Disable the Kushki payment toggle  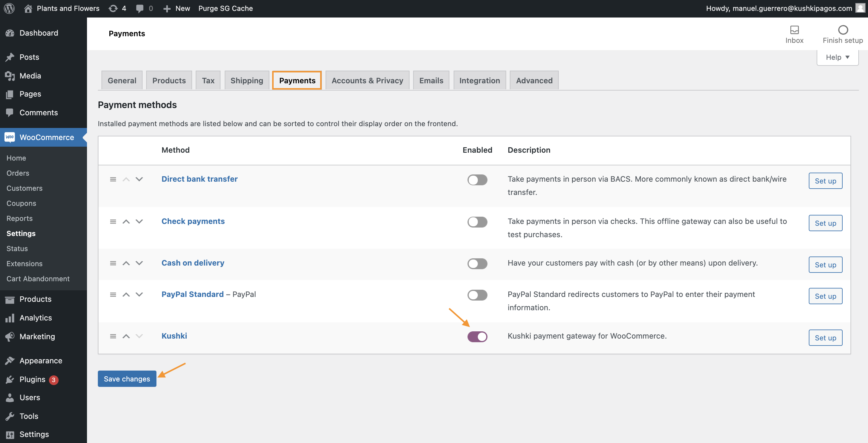[477, 337]
